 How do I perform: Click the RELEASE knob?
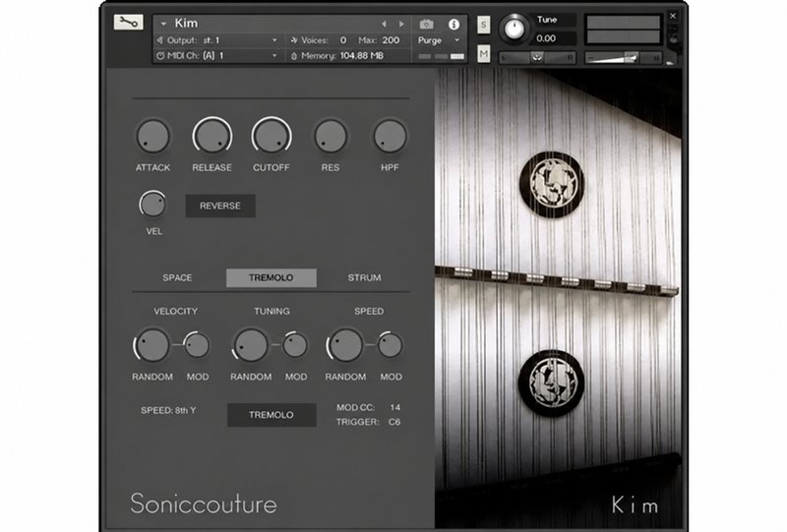tap(212, 136)
